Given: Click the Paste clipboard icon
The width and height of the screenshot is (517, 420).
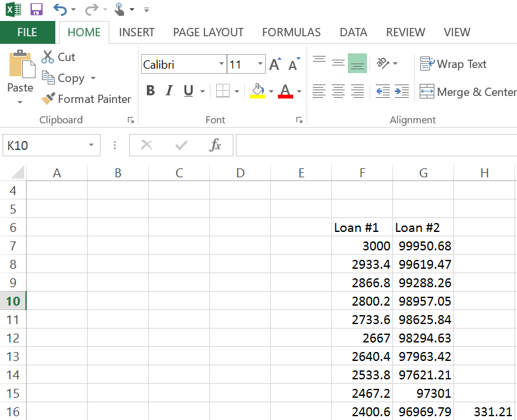Looking at the screenshot, I should point(20,65).
